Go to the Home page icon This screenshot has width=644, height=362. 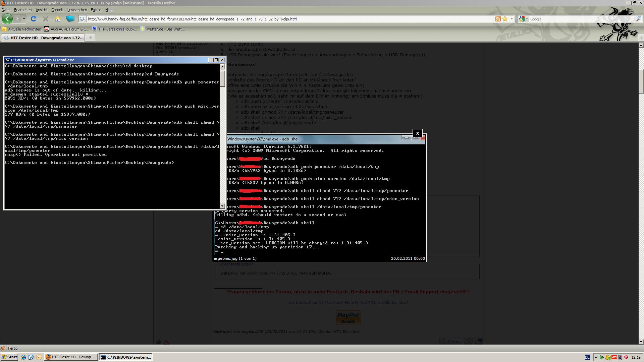click(x=58, y=19)
